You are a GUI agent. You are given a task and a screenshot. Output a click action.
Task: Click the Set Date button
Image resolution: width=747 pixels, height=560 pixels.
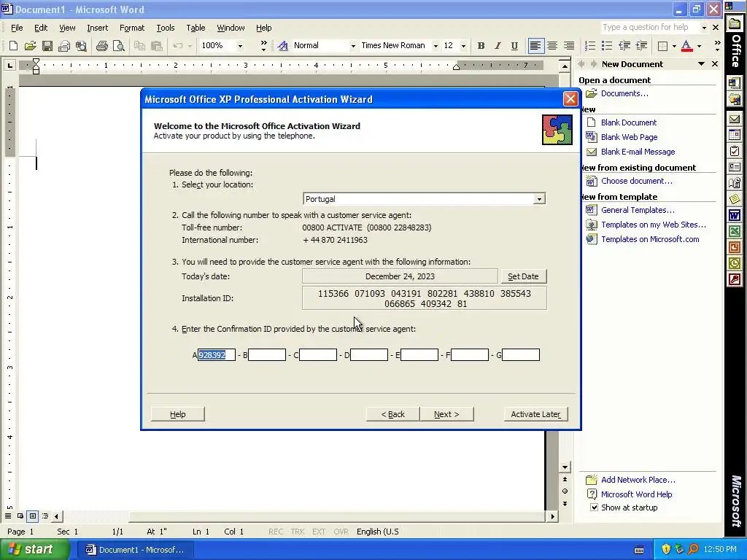523,276
